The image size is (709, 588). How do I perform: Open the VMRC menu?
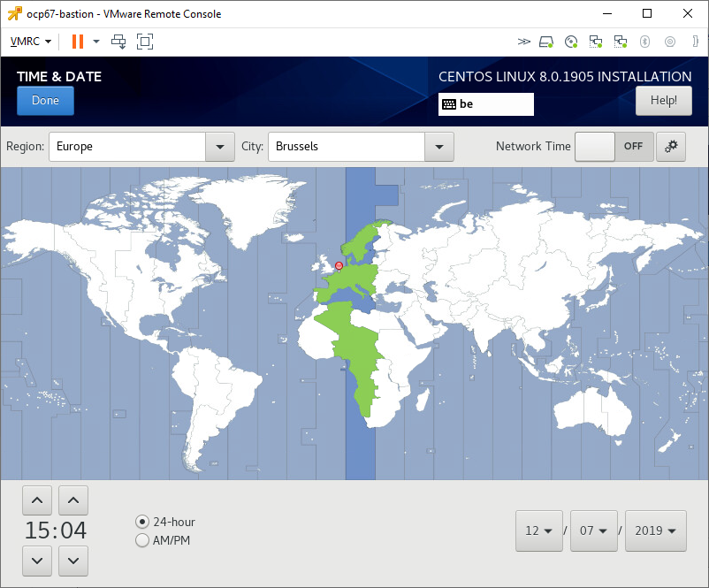pos(31,42)
